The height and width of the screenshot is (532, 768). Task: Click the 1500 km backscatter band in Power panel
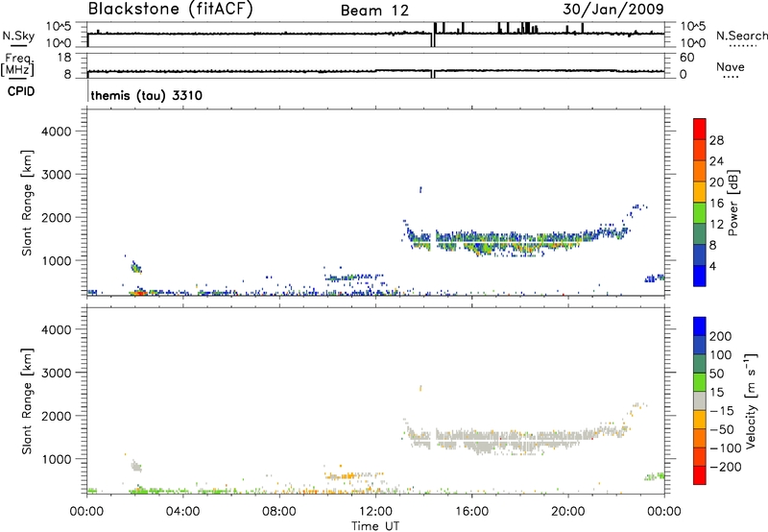pyautogui.click(x=515, y=241)
